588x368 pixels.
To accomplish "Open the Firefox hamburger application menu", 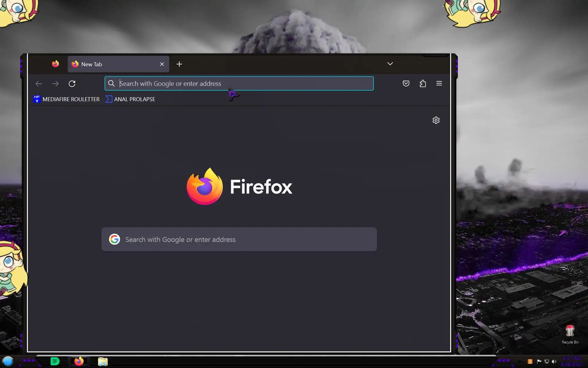I will (439, 83).
